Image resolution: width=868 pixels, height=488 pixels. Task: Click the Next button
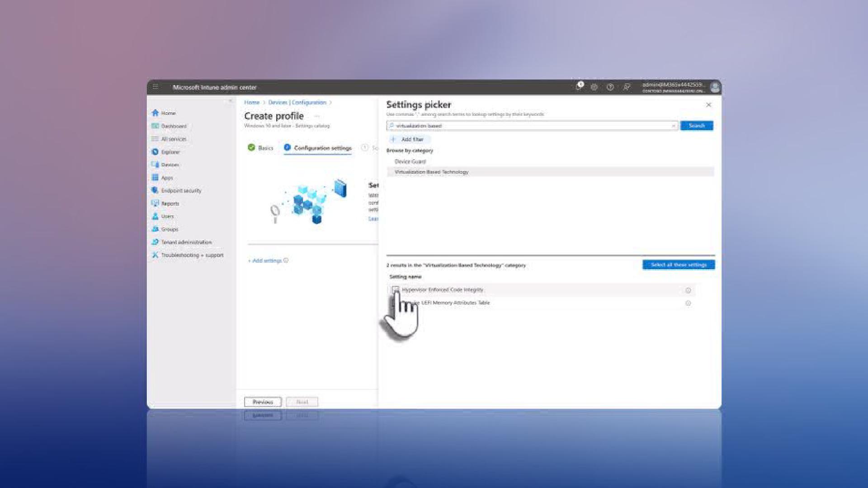302,402
